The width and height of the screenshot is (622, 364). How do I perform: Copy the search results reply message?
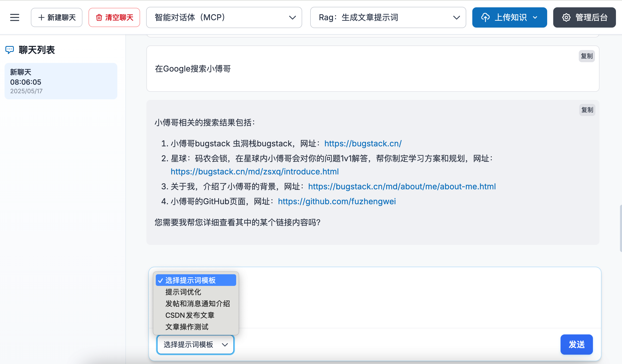point(587,110)
